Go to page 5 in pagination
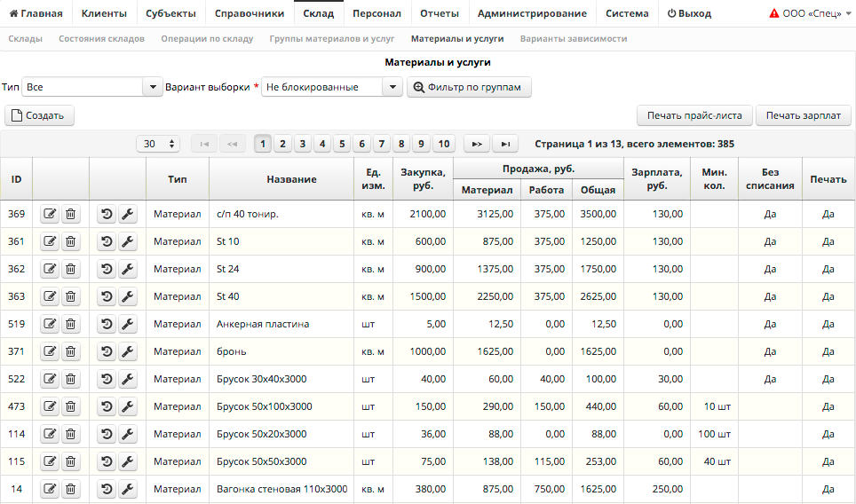This screenshot has width=856, height=504. pos(342,144)
